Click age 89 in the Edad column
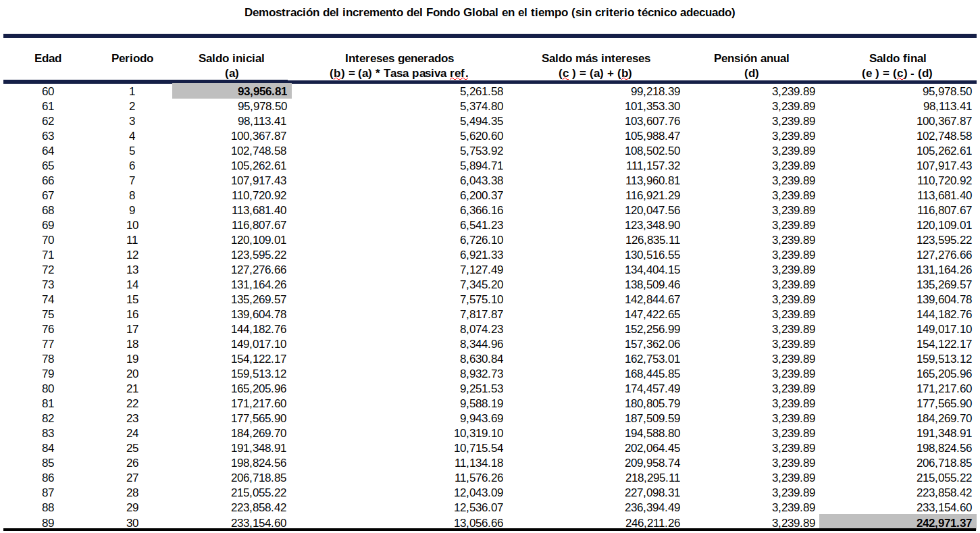 pyautogui.click(x=48, y=523)
